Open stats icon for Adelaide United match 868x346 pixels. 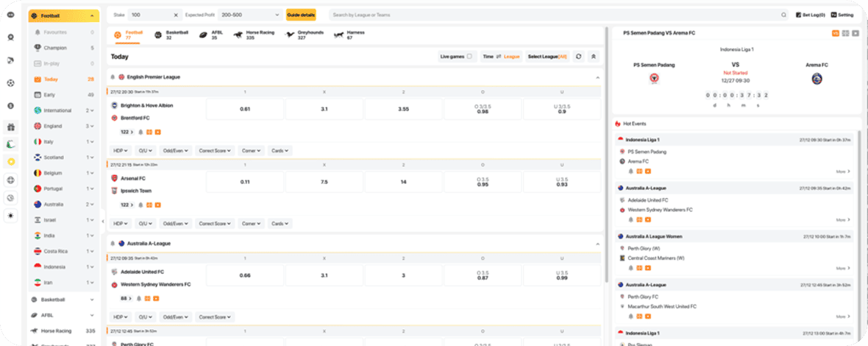pyautogui.click(x=148, y=298)
